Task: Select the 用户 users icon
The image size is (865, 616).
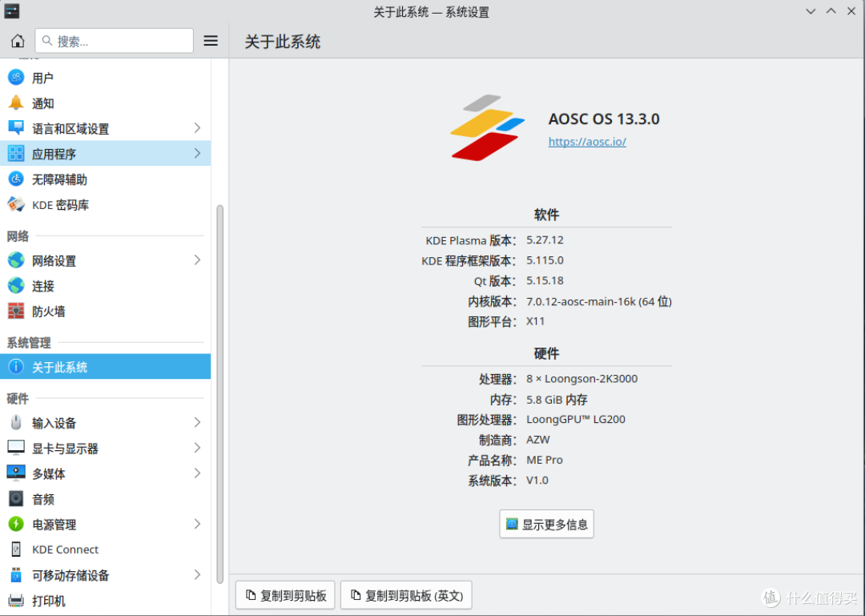Action: [x=16, y=77]
